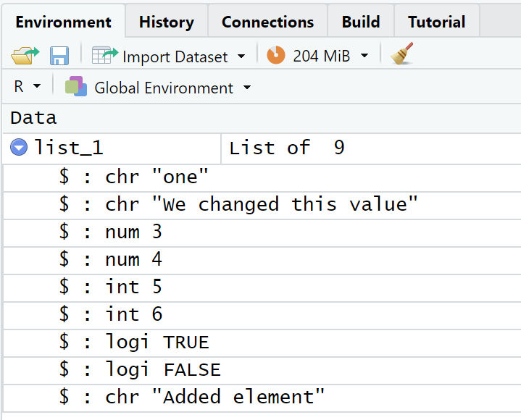
Task: Click the memory usage pie chart icon
Action: pyautogui.click(x=276, y=56)
